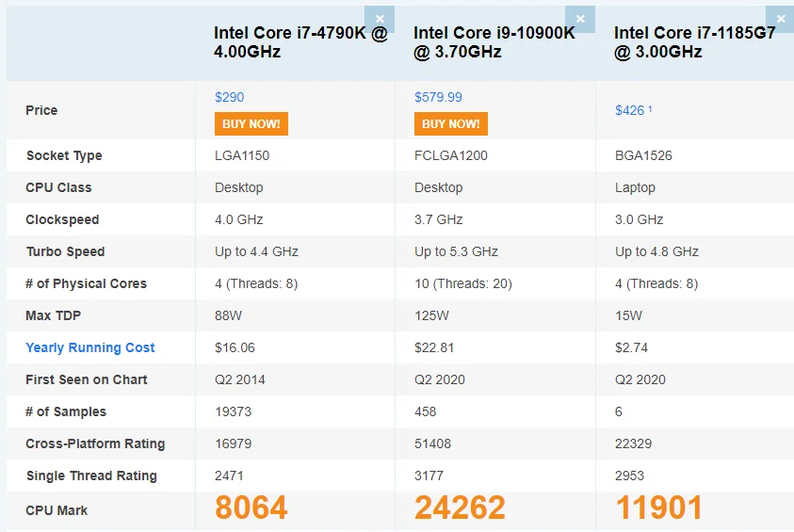Screen dimensions: 794x532
Task: Select the 22329 cross-platform rating
Action: 634,443
